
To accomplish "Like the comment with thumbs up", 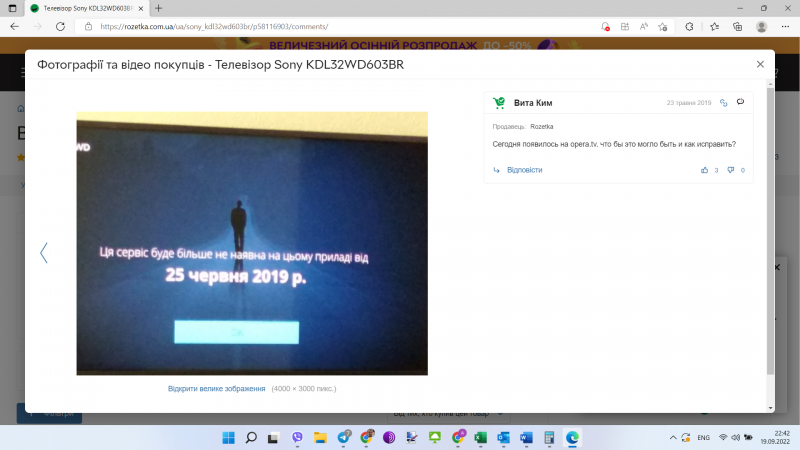I will 705,170.
